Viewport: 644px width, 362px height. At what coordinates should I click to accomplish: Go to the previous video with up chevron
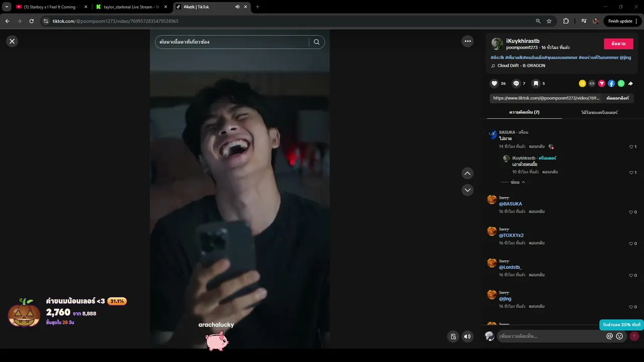[x=468, y=173]
